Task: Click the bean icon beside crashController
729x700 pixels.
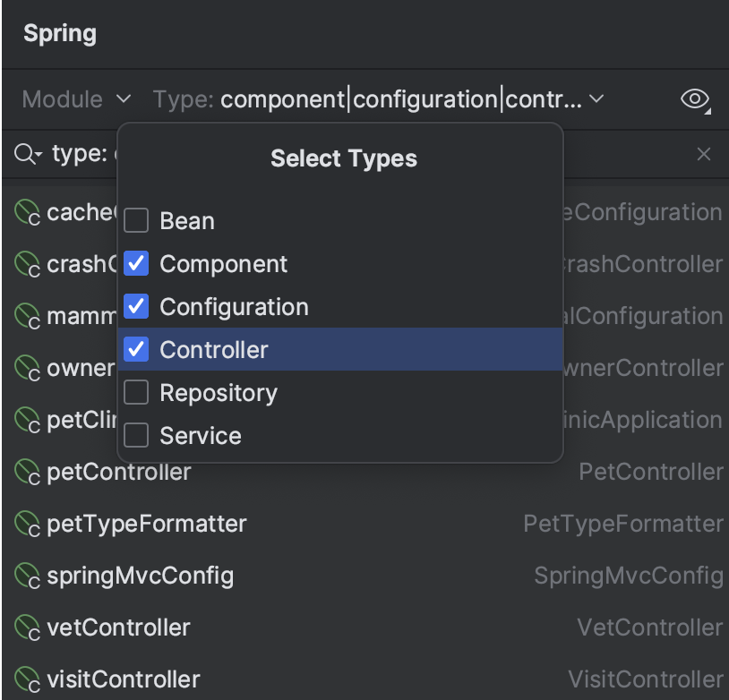Action: point(25,264)
